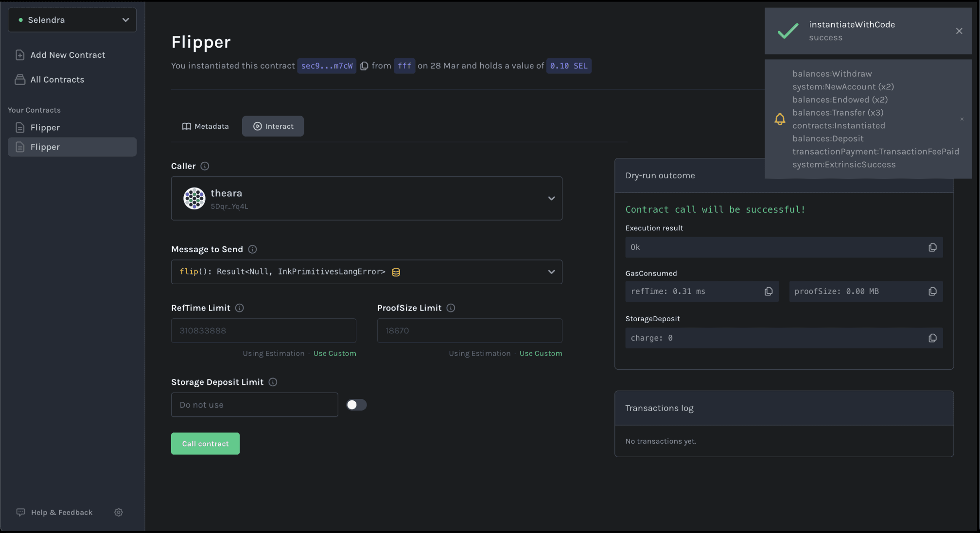Open settings gear in sidebar footer

119,512
